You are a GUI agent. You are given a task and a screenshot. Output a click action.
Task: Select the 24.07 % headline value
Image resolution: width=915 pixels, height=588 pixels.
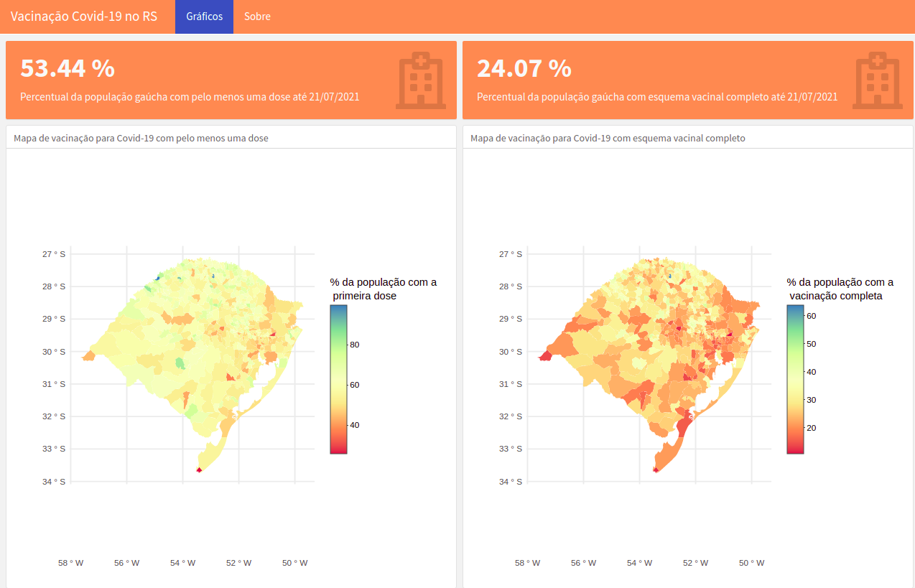(x=524, y=68)
